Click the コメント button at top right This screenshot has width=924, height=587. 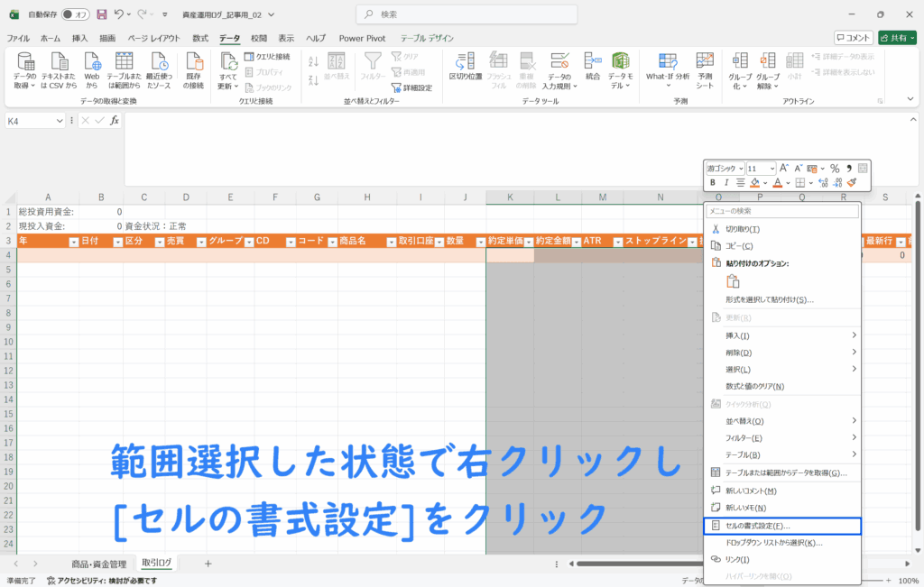click(x=853, y=38)
